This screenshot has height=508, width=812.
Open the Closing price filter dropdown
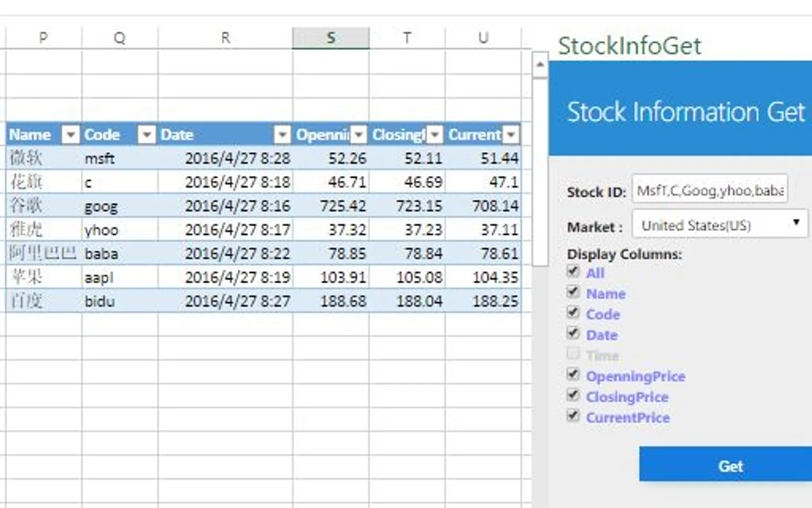tap(435, 135)
